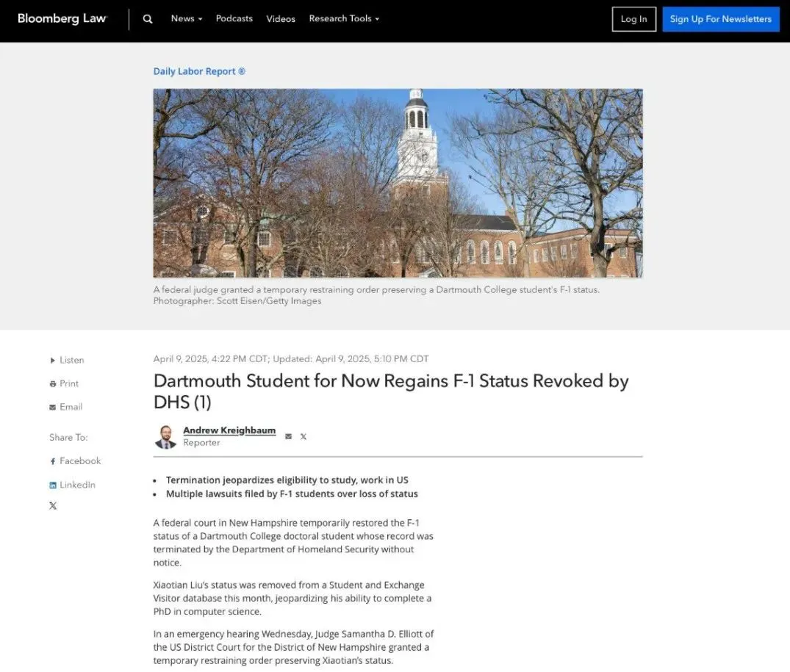
Task: Open the search magnifier icon
Action: click(x=148, y=18)
